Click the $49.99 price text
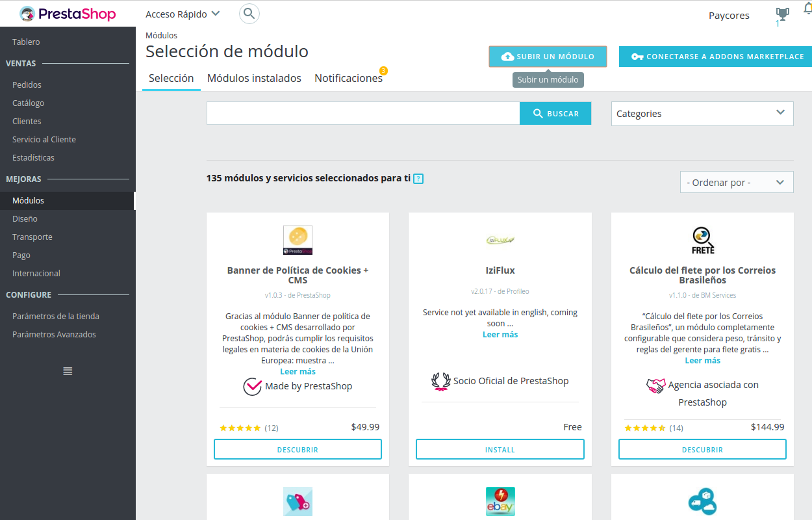This screenshot has width=812, height=520. coord(365,427)
